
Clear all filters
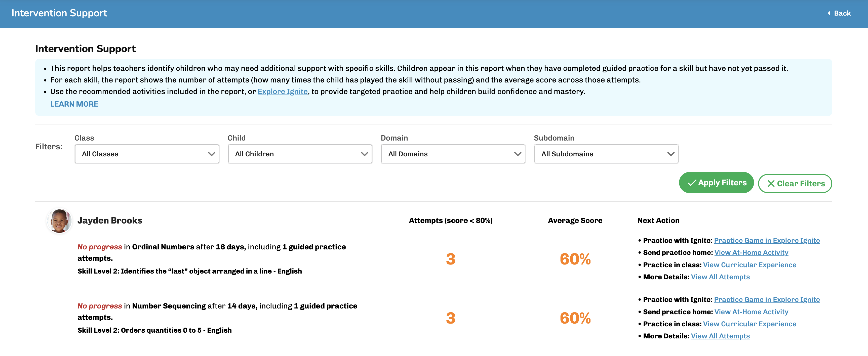coord(795,184)
